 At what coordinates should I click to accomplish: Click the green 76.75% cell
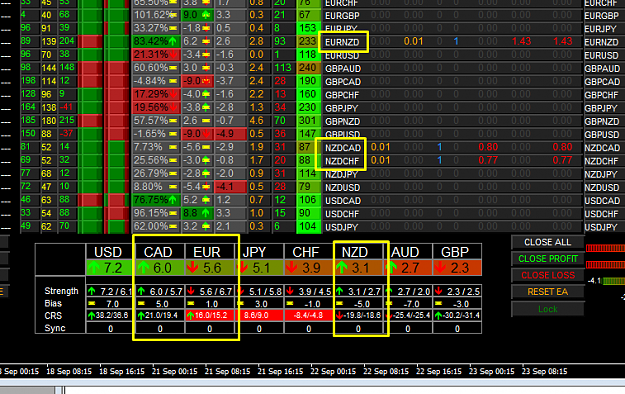click(156, 200)
